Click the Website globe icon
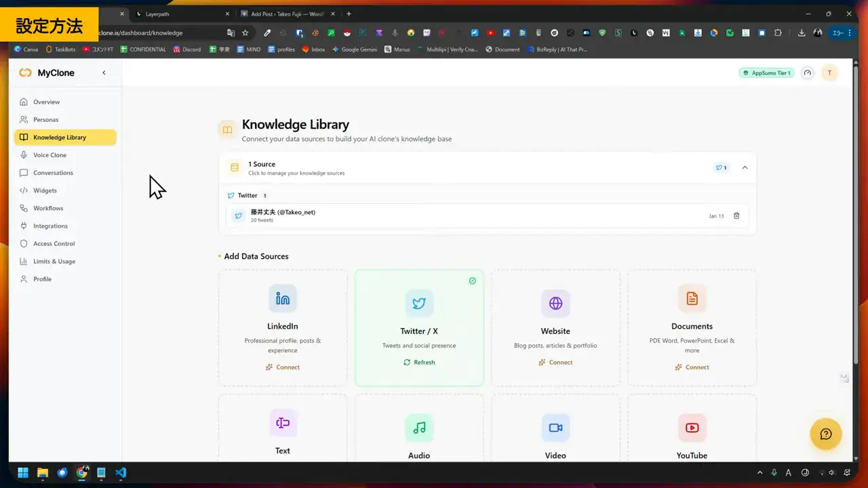868x488 pixels. pos(555,303)
